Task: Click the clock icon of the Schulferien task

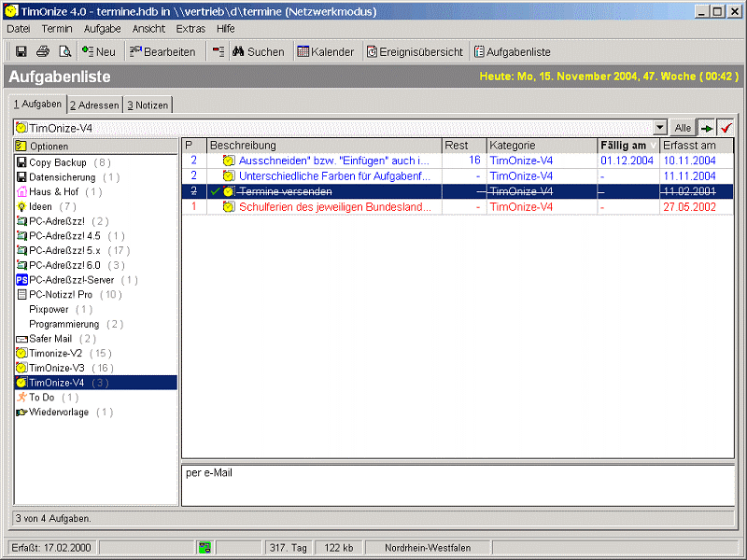Action: 229,206
